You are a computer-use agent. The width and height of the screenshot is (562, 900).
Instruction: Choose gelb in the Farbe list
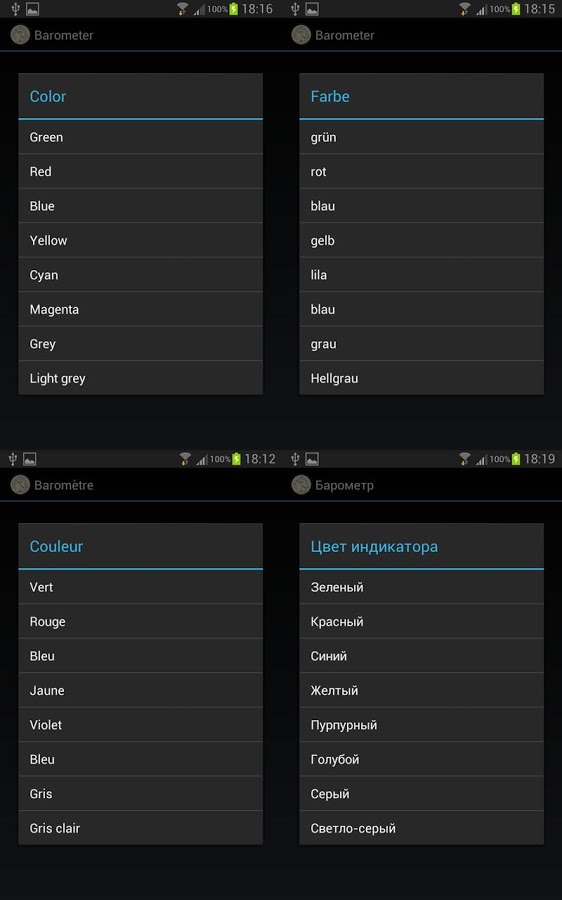421,240
